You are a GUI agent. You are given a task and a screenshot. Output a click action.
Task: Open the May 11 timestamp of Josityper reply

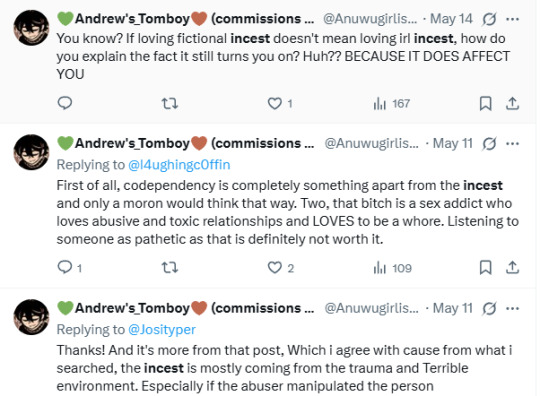click(x=453, y=308)
